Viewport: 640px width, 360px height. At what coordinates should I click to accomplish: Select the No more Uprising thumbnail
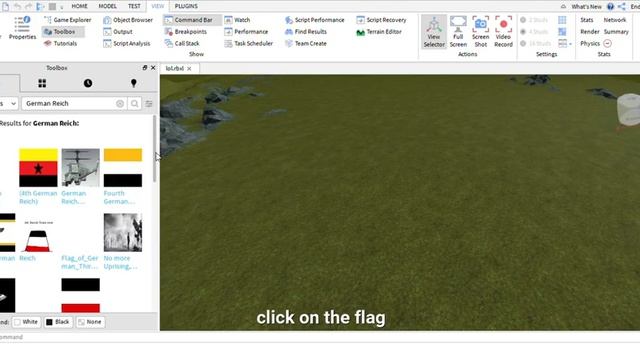click(123, 233)
